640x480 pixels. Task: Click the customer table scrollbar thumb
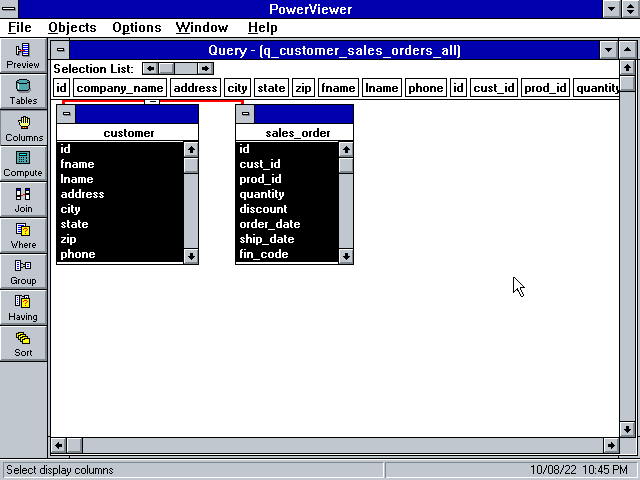[x=191, y=166]
